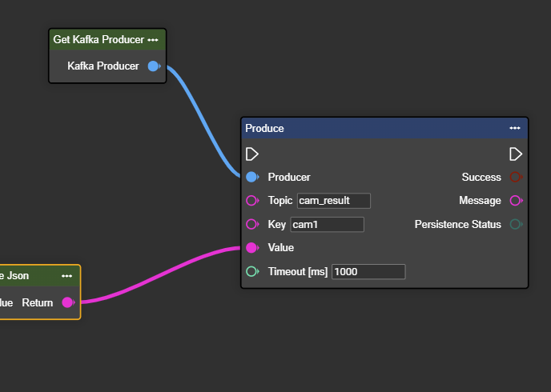
Task: Click the magenta Return output pin
Action: (67, 302)
